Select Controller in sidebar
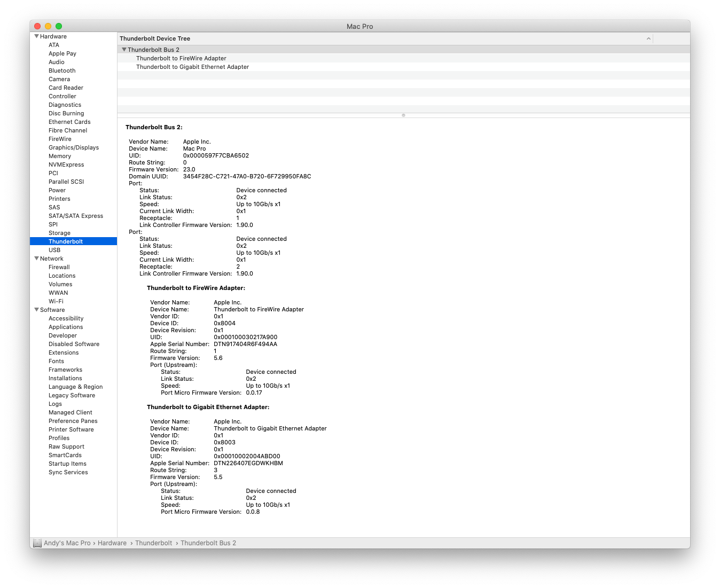The width and height of the screenshot is (720, 588). [62, 96]
